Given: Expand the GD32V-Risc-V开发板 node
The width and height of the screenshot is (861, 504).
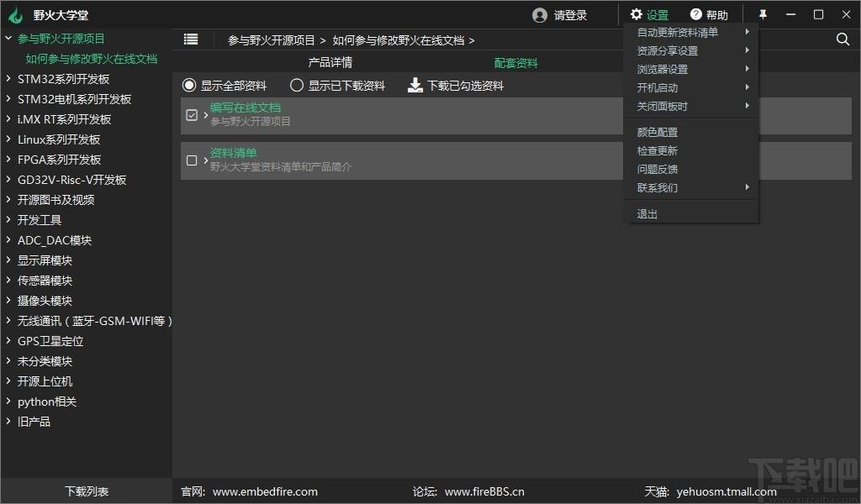Looking at the screenshot, I should tap(8, 179).
